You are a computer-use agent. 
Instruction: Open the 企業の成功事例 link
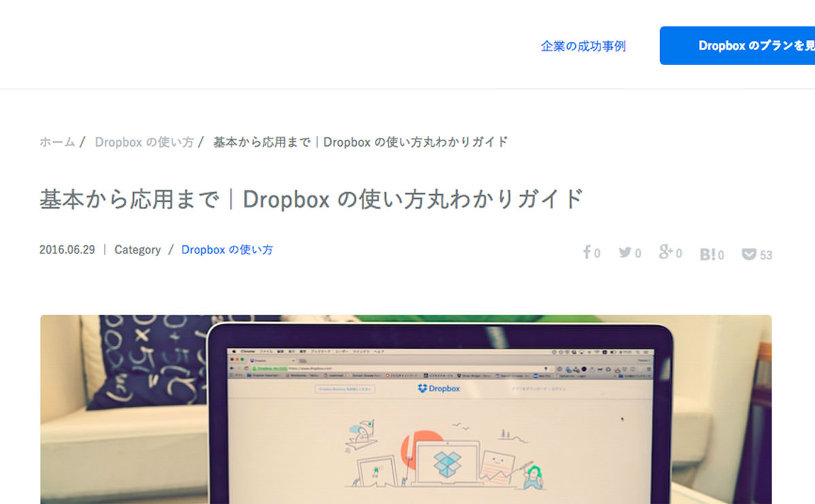click(583, 46)
